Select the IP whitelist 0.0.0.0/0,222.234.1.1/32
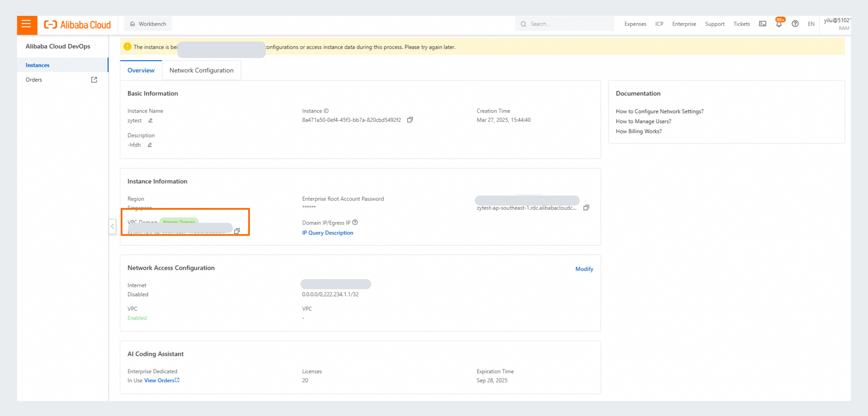This screenshot has height=416, width=868. tap(330, 294)
